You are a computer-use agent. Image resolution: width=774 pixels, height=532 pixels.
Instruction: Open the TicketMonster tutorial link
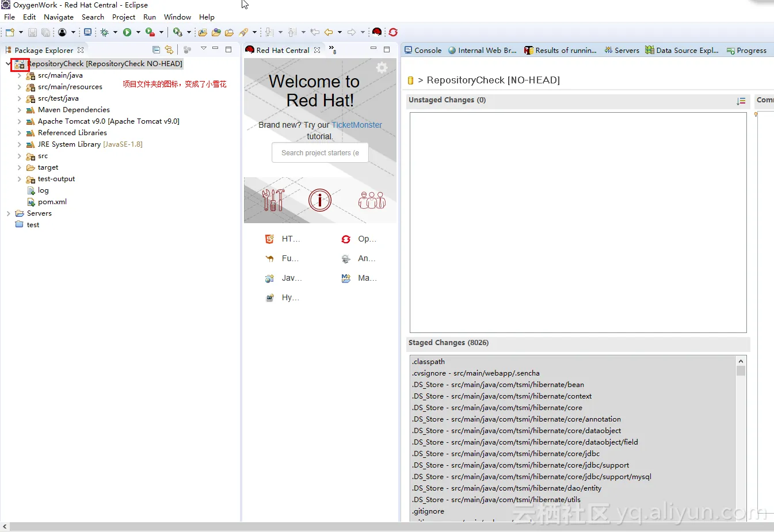(x=357, y=125)
